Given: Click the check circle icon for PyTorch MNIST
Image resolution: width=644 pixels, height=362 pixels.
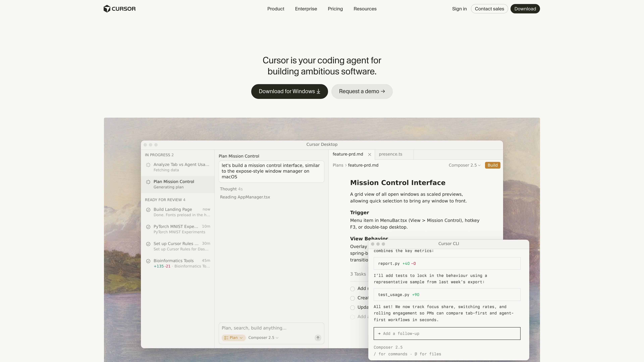Looking at the screenshot, I should point(148,227).
